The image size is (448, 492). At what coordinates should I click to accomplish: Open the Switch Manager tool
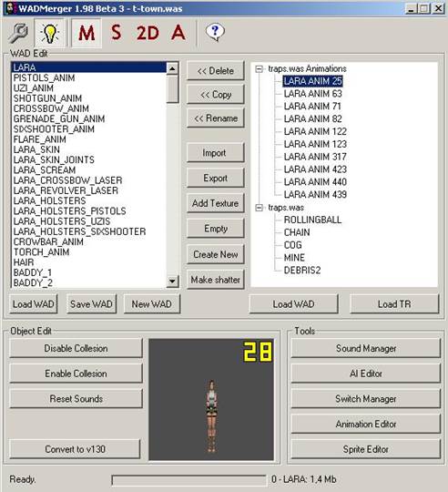click(366, 399)
